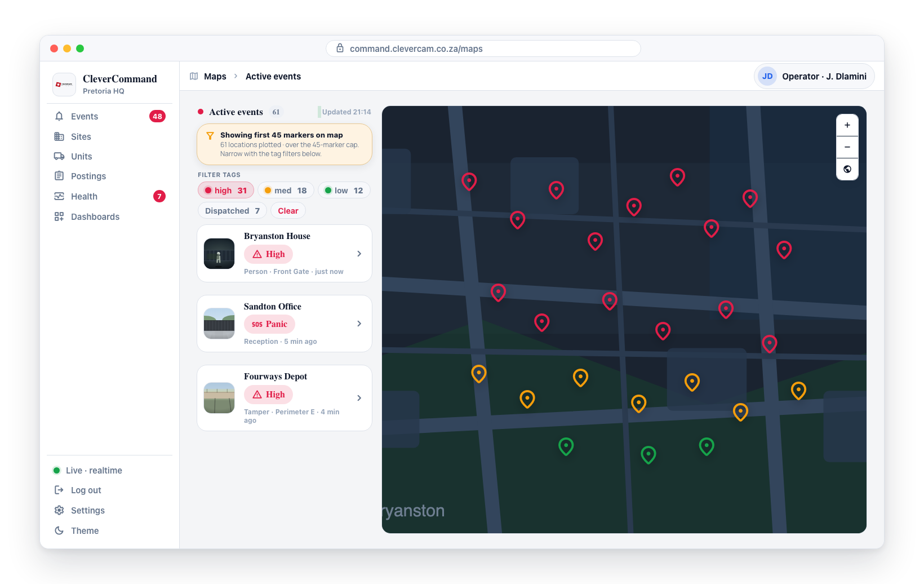Toggle the high 31 filter tag
Screen dimensions: 924x584
[x=226, y=191]
